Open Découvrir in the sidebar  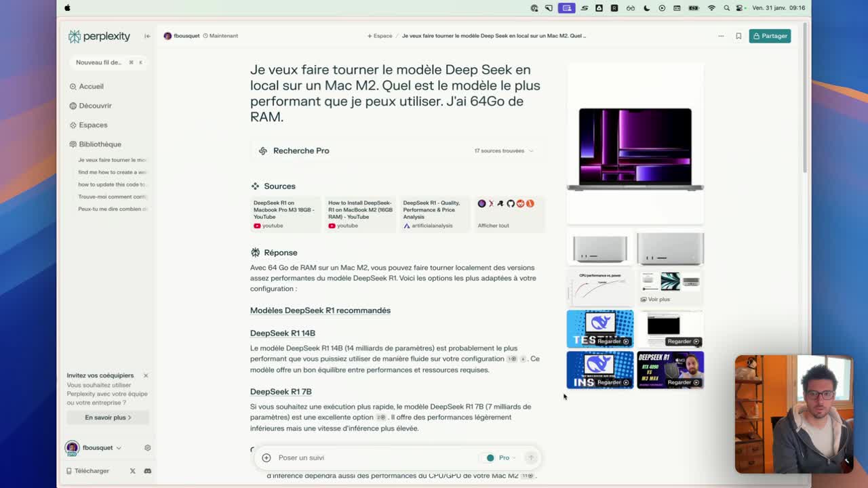tap(90, 106)
